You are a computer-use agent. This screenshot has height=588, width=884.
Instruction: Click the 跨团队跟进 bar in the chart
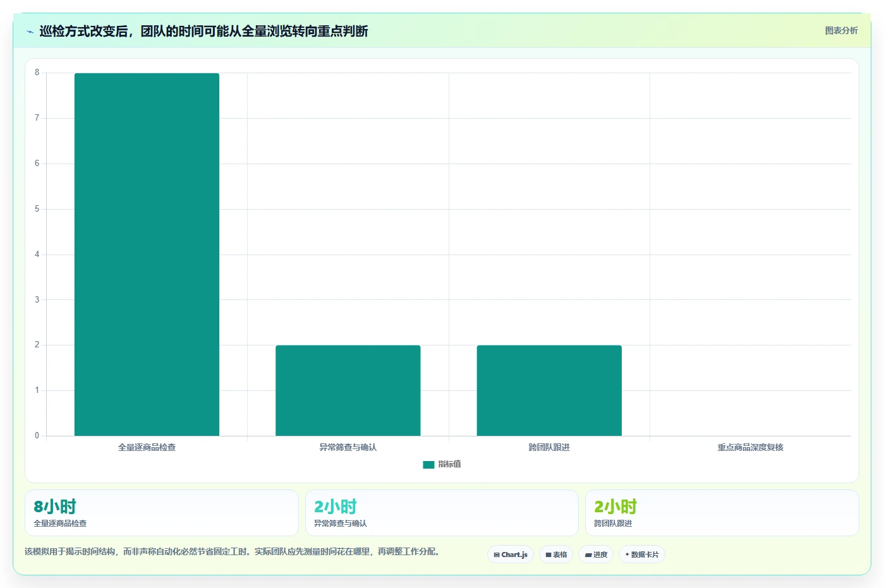click(549, 390)
